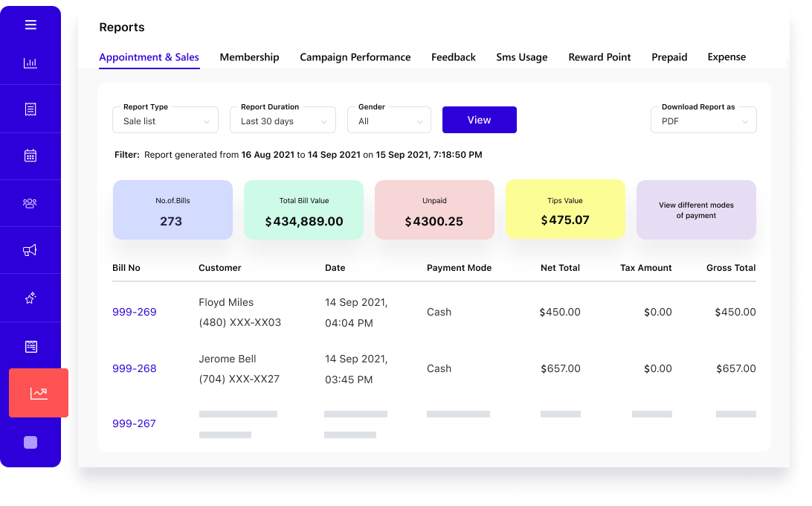
Task: Open the Campaign Performance report tab
Action: pyautogui.click(x=355, y=57)
